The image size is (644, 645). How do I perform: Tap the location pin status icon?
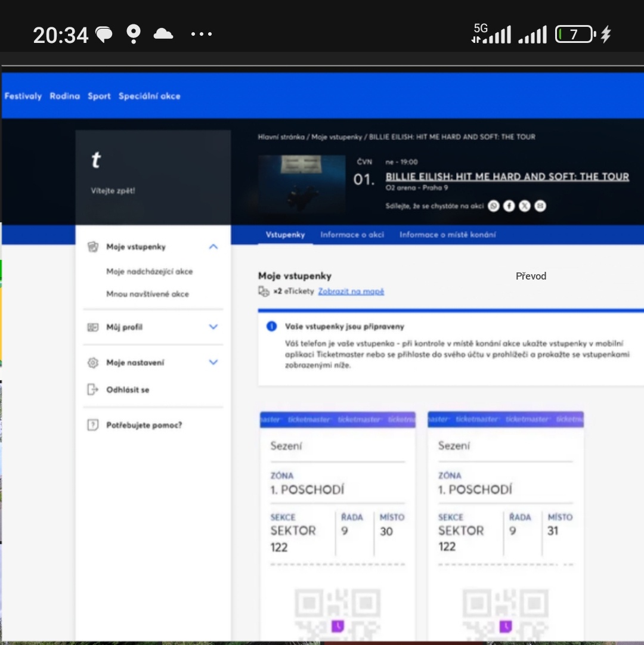[x=134, y=34]
